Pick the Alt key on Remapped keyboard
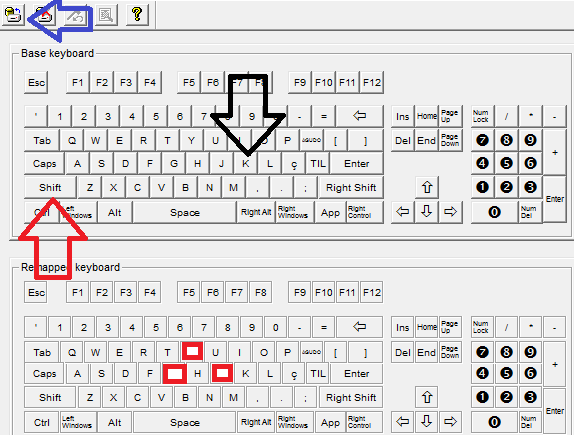The image size is (574, 435). pos(115,422)
